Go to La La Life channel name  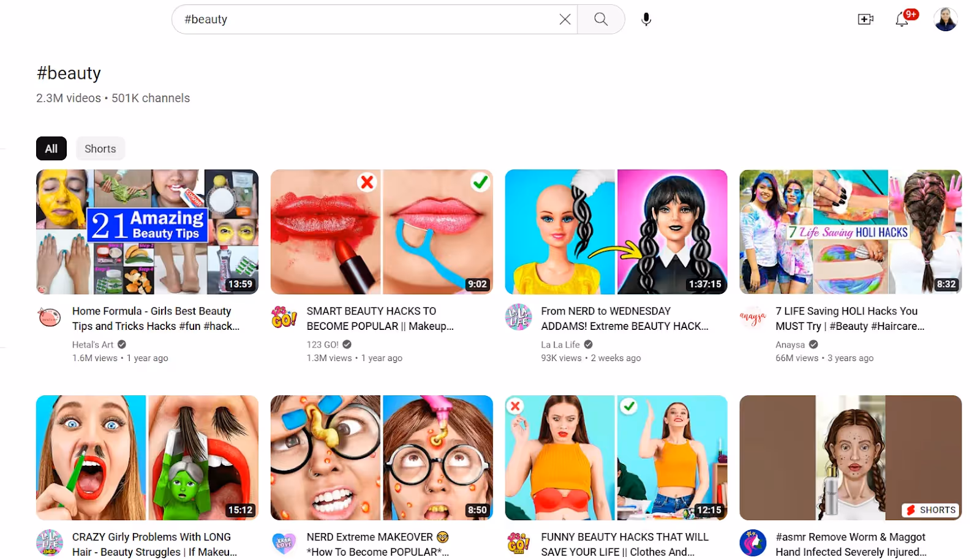560,345
